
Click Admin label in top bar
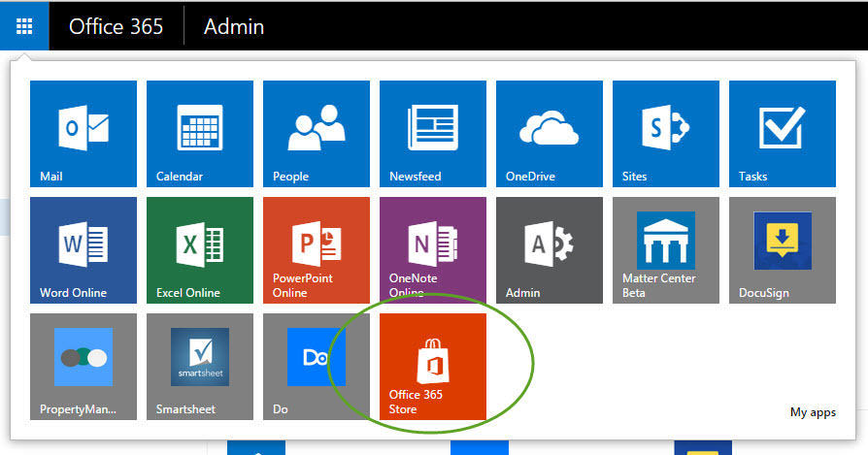(x=234, y=26)
